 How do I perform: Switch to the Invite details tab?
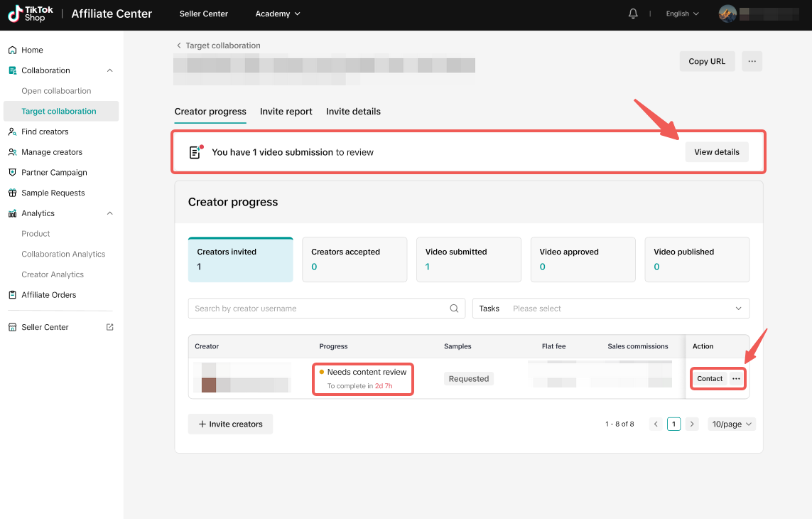coord(353,112)
